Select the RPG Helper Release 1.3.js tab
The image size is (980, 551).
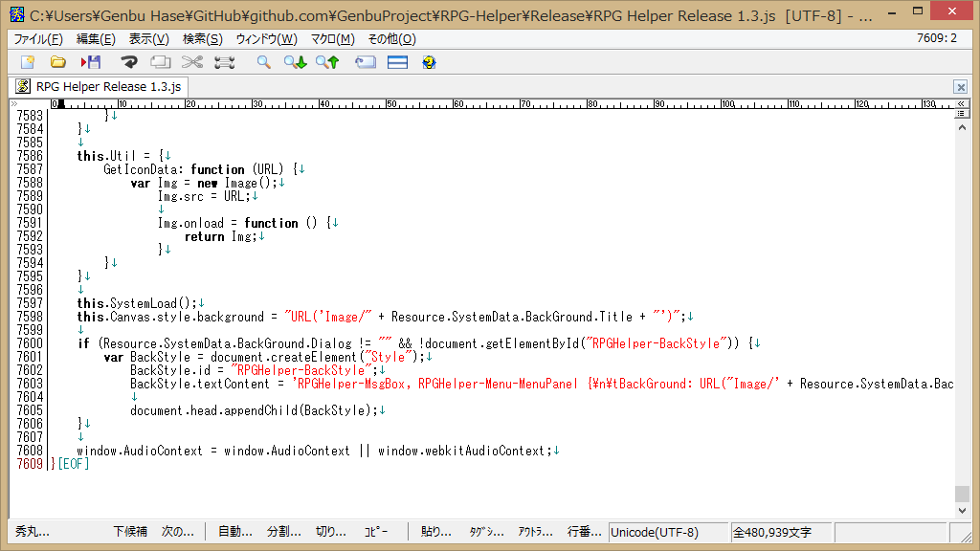pos(98,86)
